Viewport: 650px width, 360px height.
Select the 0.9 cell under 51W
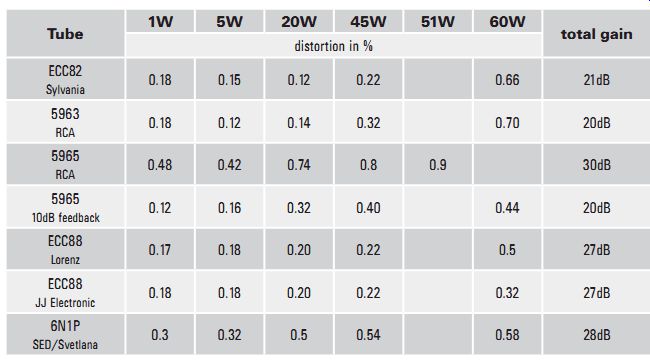coord(438,165)
